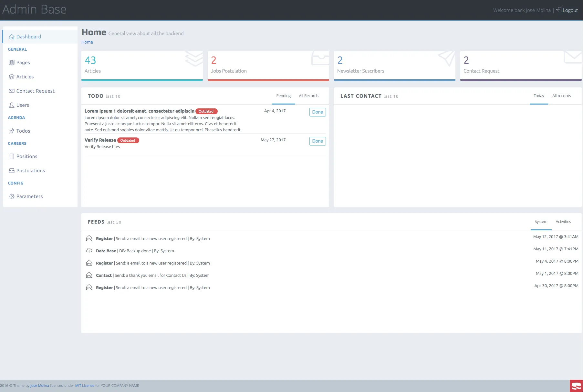
Task: Open the MIT License link in footer
Action: click(x=85, y=386)
